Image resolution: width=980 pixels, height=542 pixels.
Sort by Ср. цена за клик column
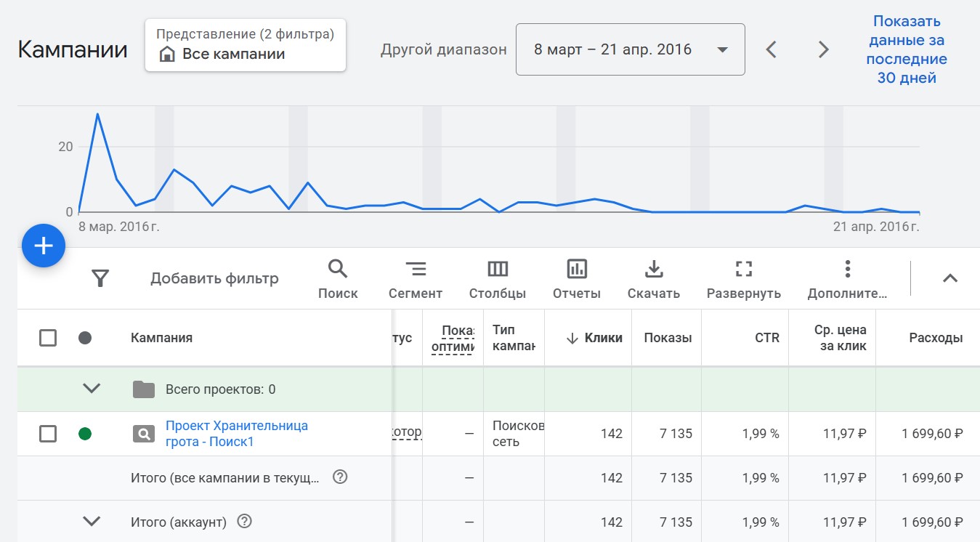(x=841, y=338)
